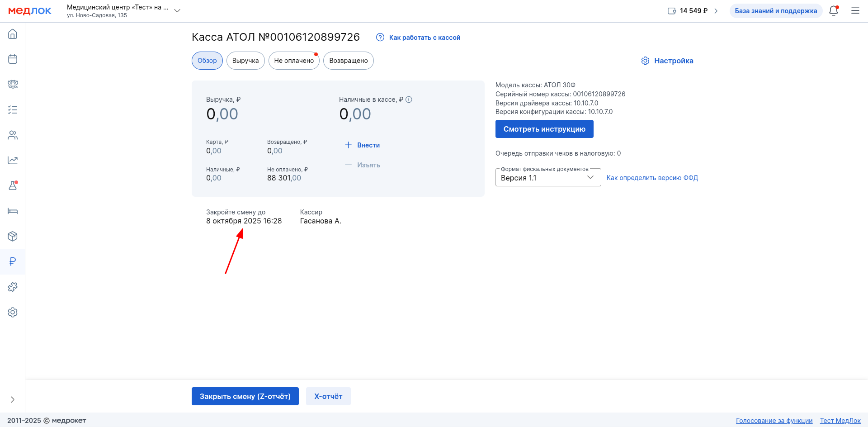Viewport: 868px width, 427px height.
Task: Open Формат фискальных документов dropdown
Action: (x=548, y=178)
